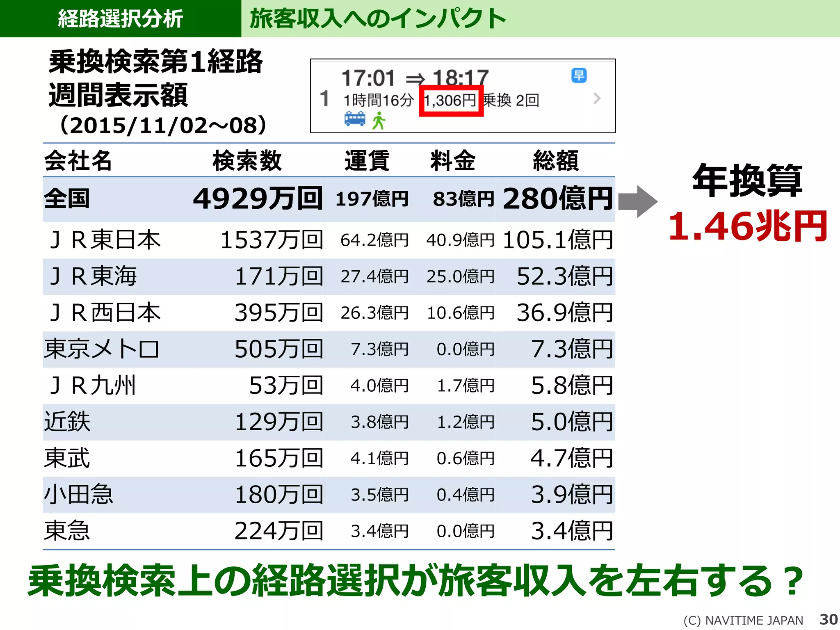This screenshot has width=840, height=630.
Task: Click the 1.46兆円 annual figure
Action: (x=748, y=226)
